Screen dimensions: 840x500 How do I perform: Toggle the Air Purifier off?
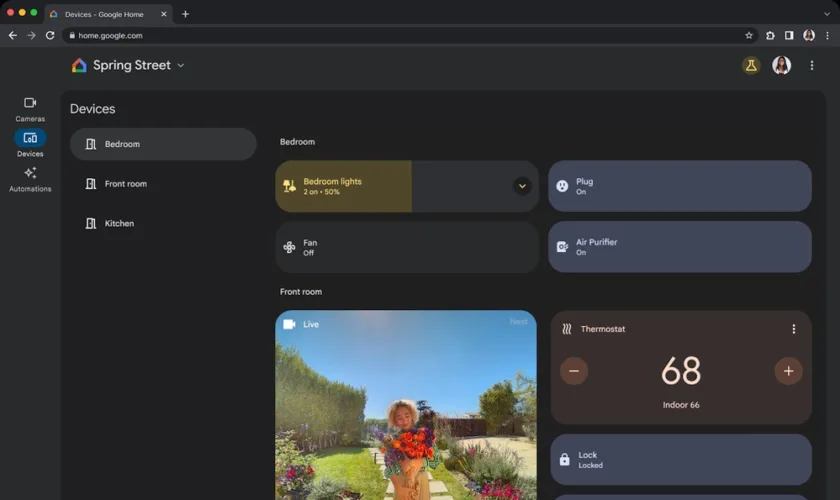click(679, 247)
